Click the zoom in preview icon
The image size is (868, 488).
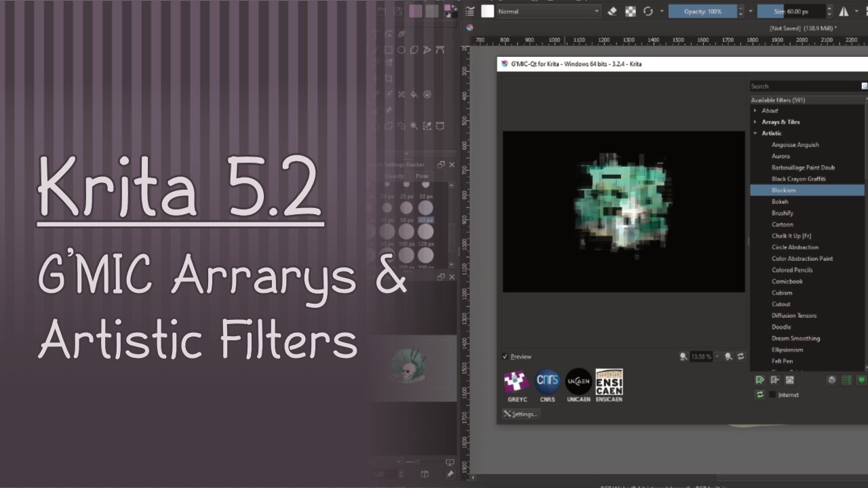click(x=728, y=357)
